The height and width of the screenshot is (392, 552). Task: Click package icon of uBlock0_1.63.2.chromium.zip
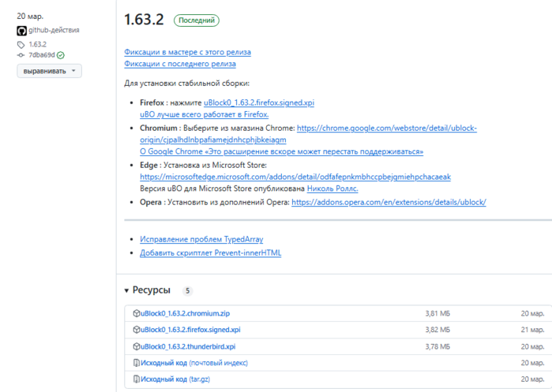click(137, 313)
